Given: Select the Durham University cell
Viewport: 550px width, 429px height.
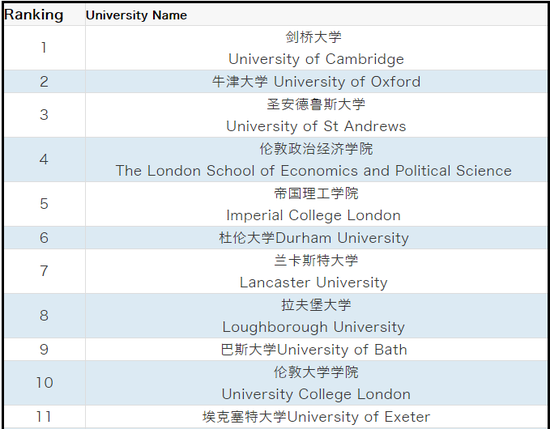Looking at the screenshot, I should [316, 237].
